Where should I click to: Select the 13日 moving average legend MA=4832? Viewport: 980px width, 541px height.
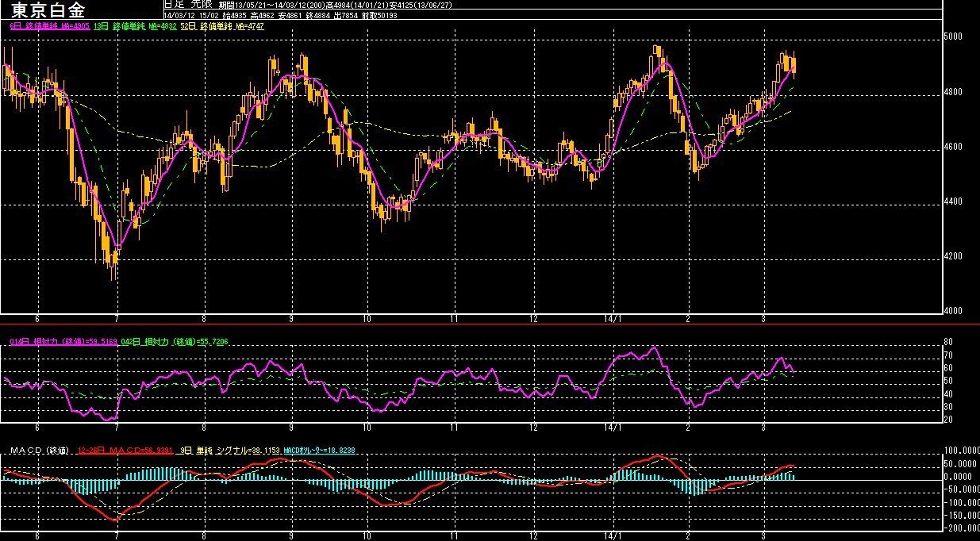coord(133,26)
